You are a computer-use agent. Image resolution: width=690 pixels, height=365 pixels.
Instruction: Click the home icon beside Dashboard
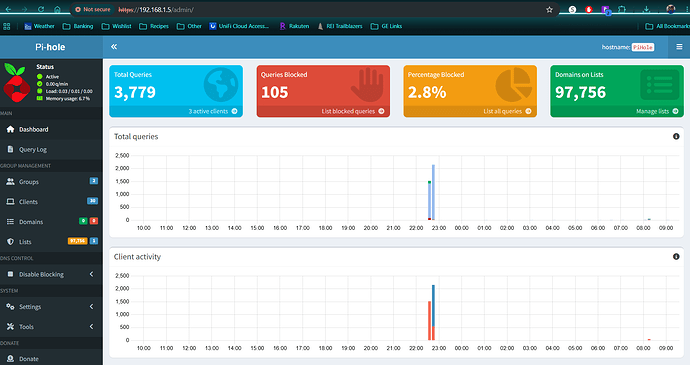pos(11,129)
